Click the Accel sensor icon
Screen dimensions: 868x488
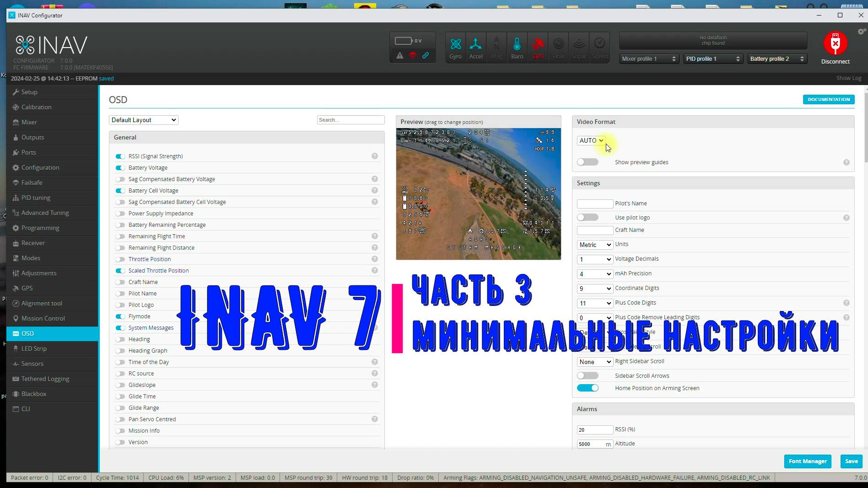pos(476,48)
